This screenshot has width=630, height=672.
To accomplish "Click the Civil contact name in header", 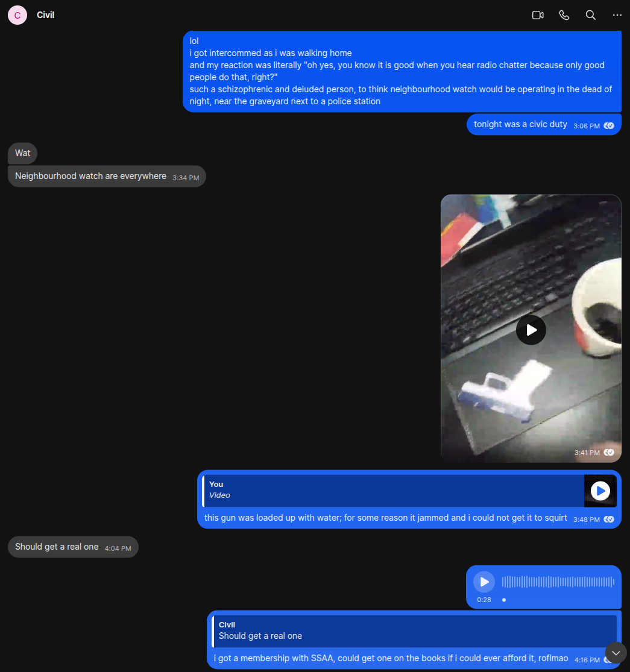I will pyautogui.click(x=45, y=15).
